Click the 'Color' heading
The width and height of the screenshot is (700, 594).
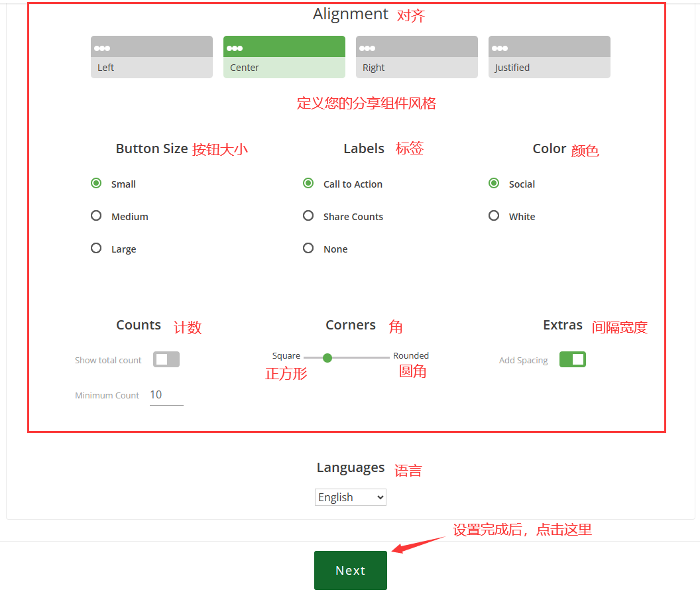click(550, 148)
